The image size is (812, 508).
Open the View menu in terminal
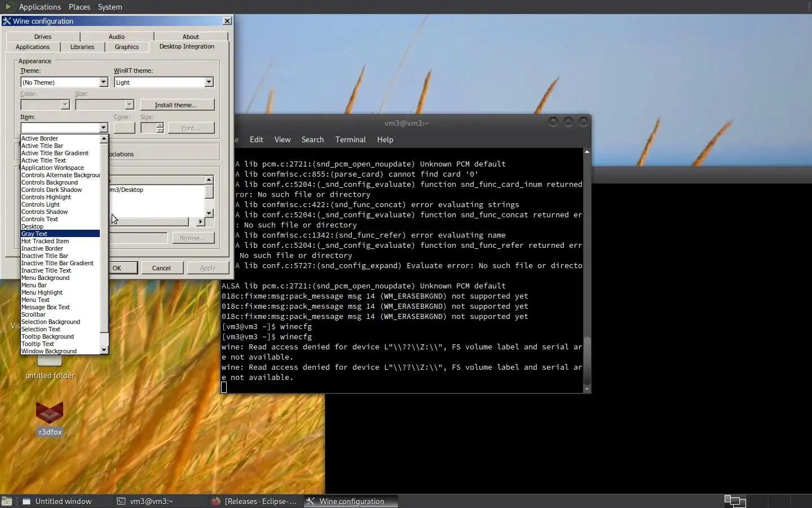coord(283,139)
